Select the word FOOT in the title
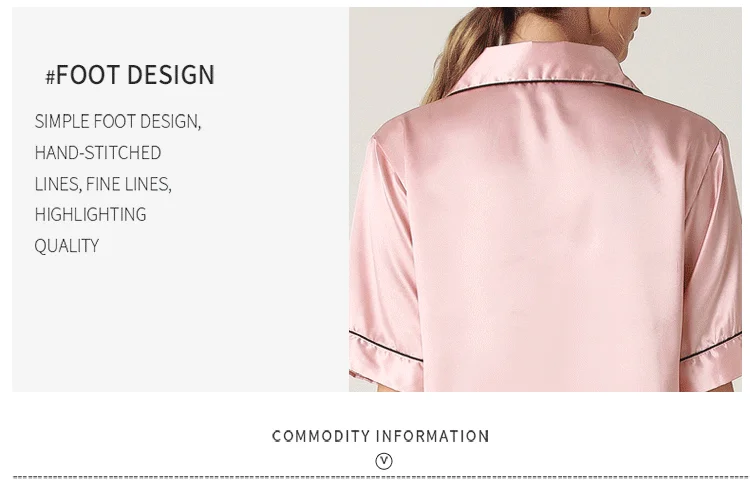The height and width of the screenshot is (504, 750). pos(88,75)
